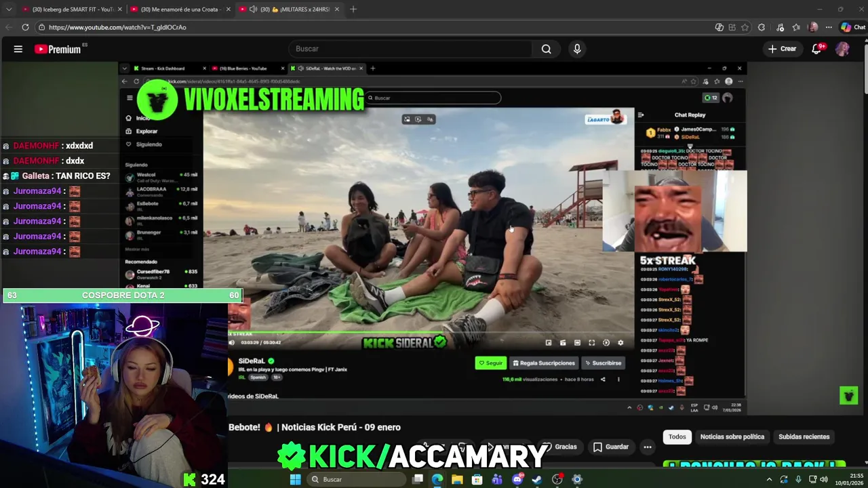Click Regala Suscripciones in the Kick video
This screenshot has width=868, height=488.
pos(544,363)
